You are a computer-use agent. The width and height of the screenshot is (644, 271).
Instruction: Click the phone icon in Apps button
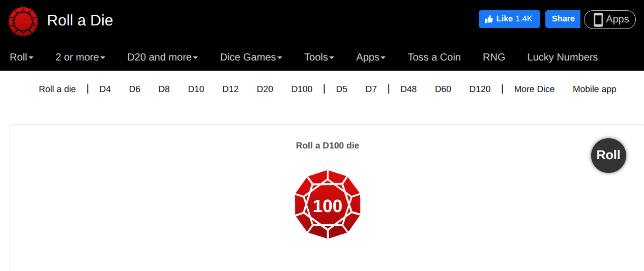[x=598, y=19]
